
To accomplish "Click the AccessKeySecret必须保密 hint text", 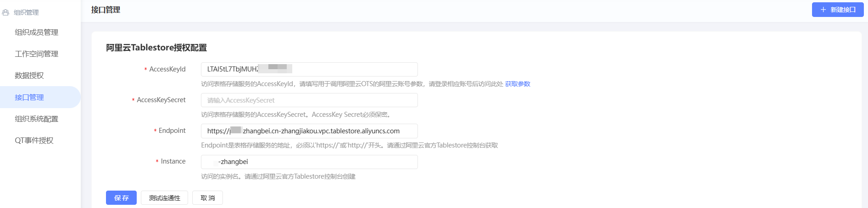I will pyautogui.click(x=295, y=115).
